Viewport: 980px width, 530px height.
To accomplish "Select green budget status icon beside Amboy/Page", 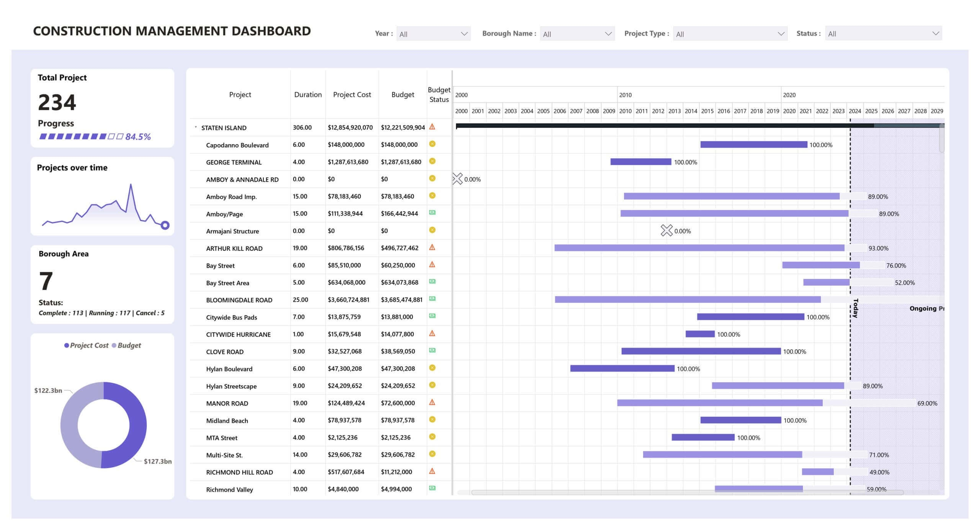I will 432,213.
